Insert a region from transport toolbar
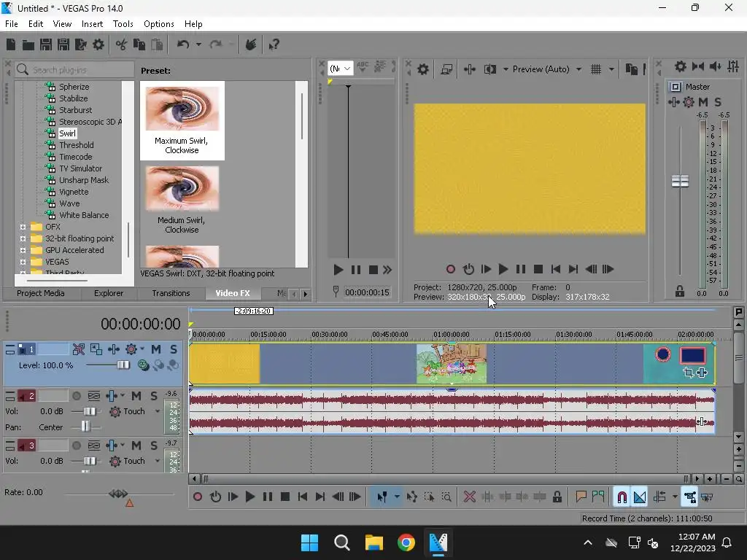The image size is (747, 560). [598, 497]
